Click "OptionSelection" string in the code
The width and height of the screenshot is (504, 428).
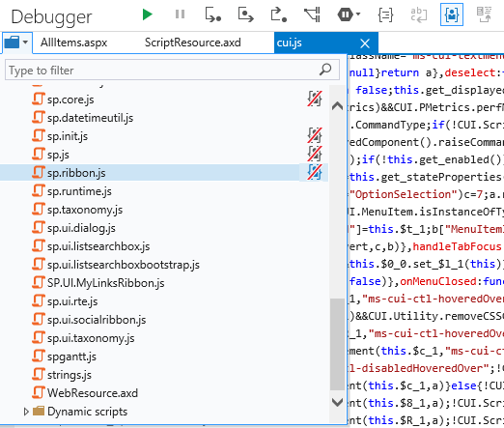click(404, 194)
